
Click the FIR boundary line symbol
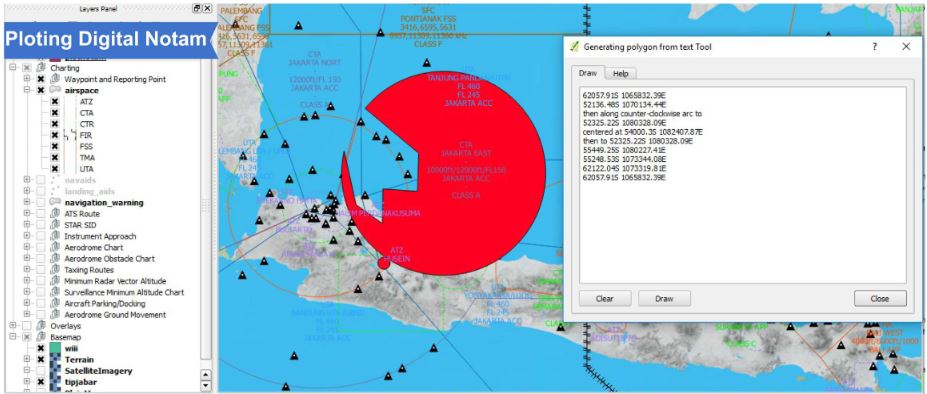[69, 135]
